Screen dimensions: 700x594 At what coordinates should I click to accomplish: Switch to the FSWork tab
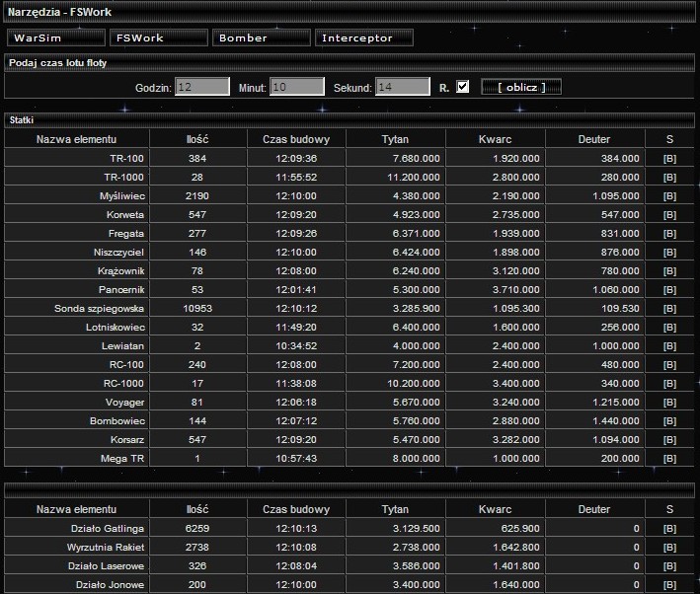158,38
